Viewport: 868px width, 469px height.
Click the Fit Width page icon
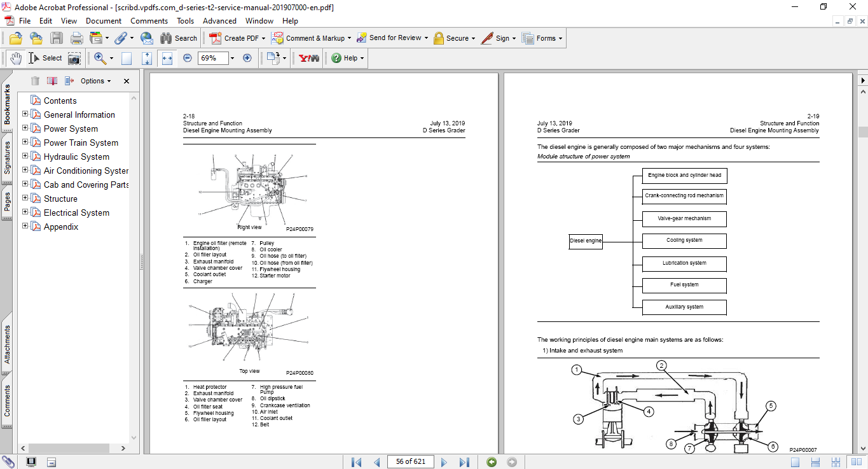click(167, 58)
